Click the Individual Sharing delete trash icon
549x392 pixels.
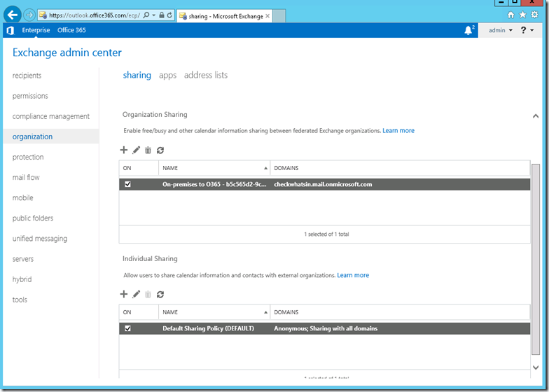(148, 294)
